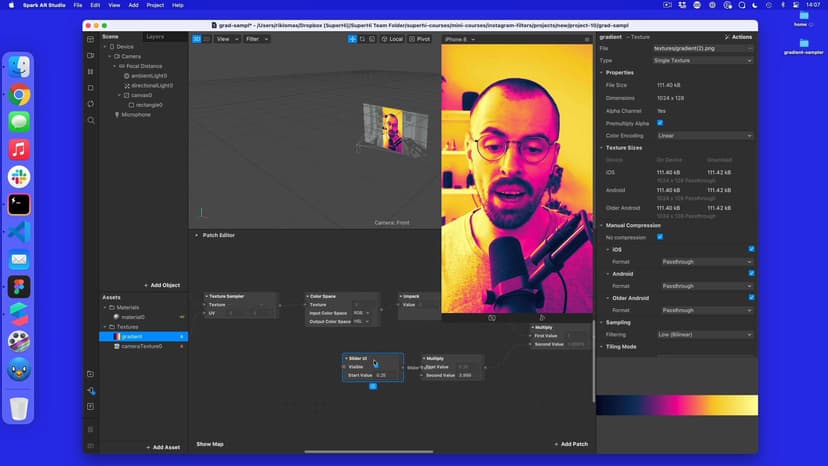Switch viewport to 2D mode
Image resolution: width=828 pixels, height=466 pixels.
[206, 39]
